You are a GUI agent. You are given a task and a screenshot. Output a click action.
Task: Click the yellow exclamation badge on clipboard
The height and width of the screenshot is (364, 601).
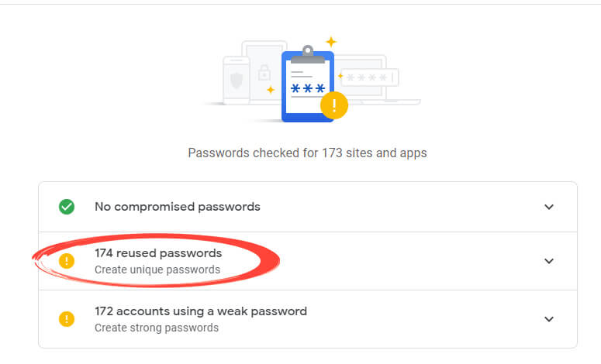point(334,105)
